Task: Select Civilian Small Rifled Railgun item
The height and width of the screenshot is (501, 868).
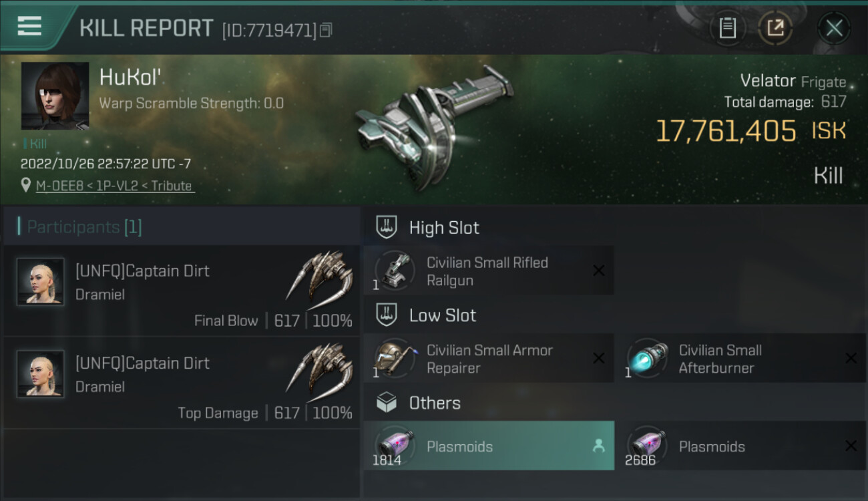Action: [487, 271]
